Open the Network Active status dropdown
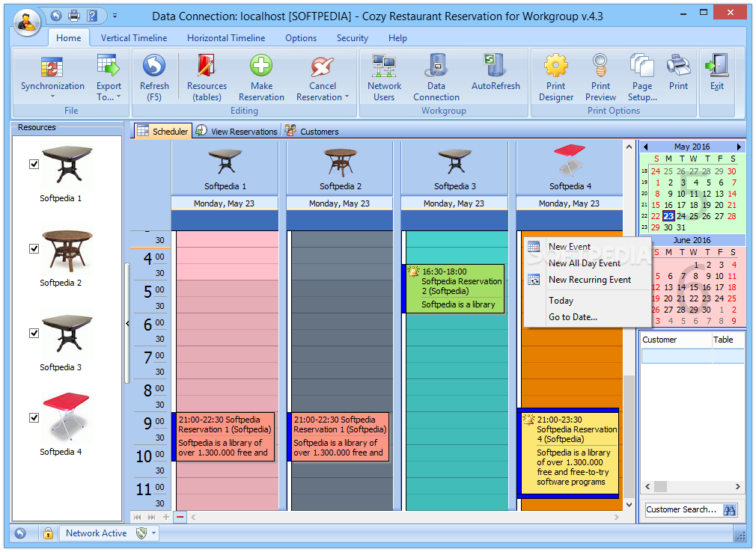The width and height of the screenshot is (756, 552). tap(153, 533)
